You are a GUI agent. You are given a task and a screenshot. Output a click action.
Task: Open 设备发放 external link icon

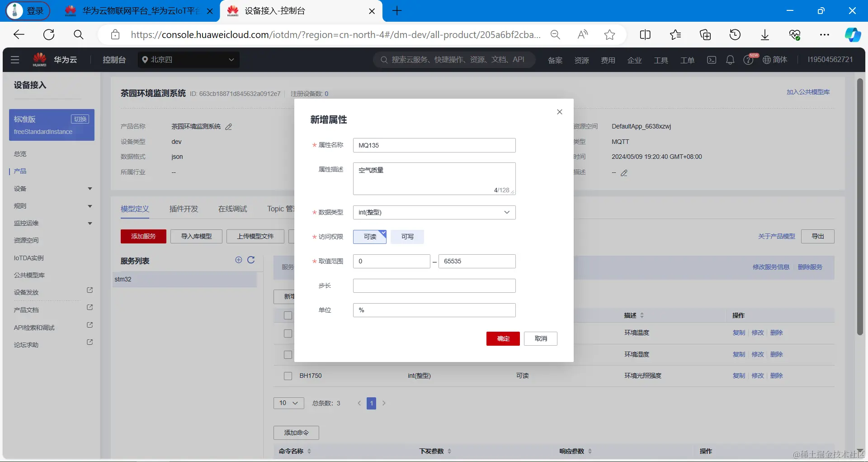click(x=90, y=290)
